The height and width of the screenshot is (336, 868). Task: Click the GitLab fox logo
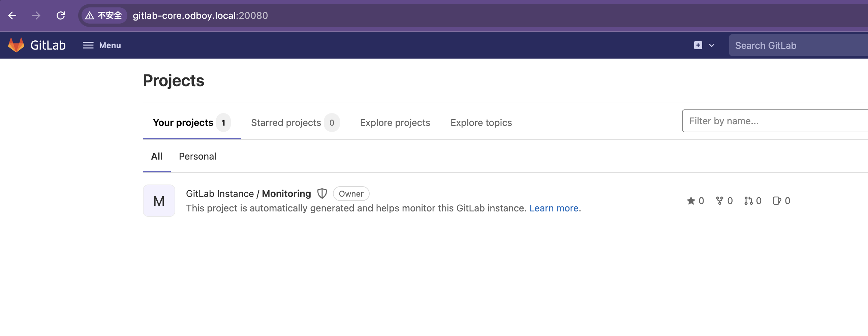16,45
